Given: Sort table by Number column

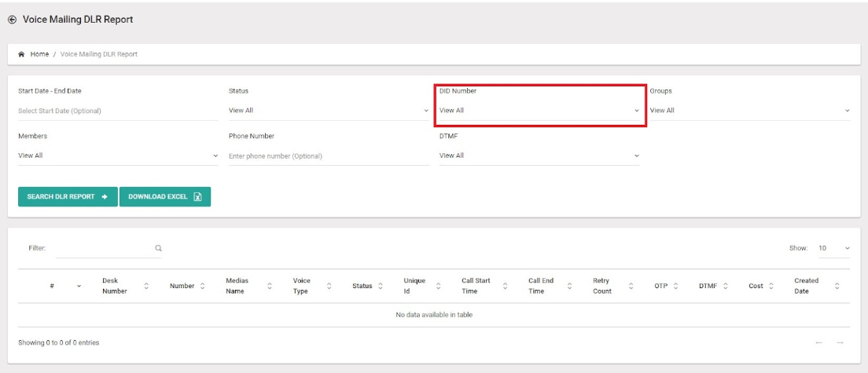Looking at the screenshot, I should coord(187,286).
